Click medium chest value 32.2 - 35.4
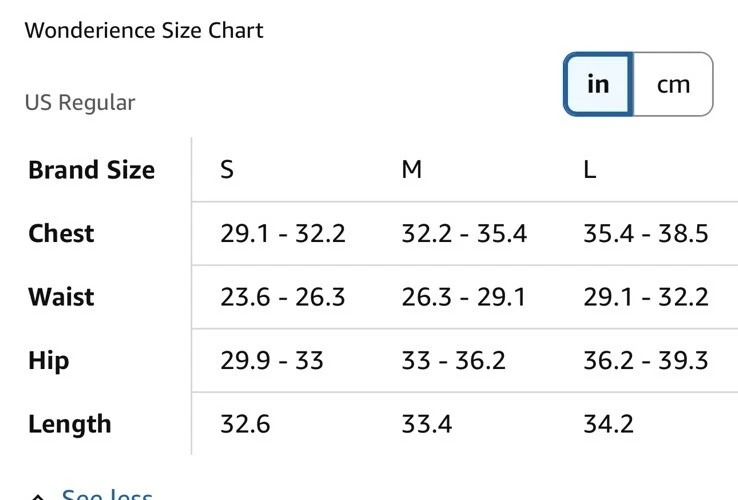738x500 pixels. [x=463, y=234]
